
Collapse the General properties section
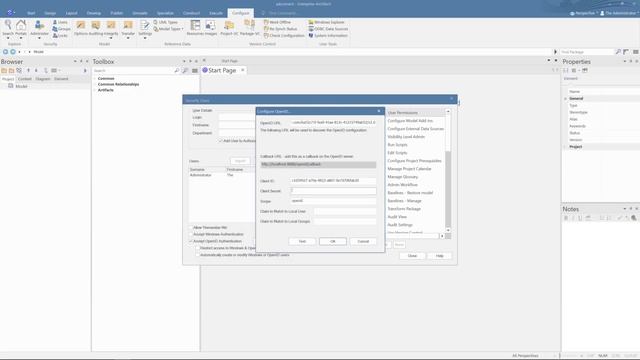[566, 98]
